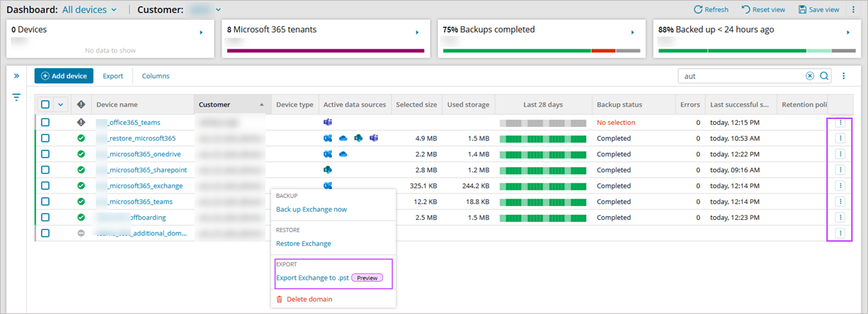Expand the sidebar with double chevron icon

pos(16,76)
